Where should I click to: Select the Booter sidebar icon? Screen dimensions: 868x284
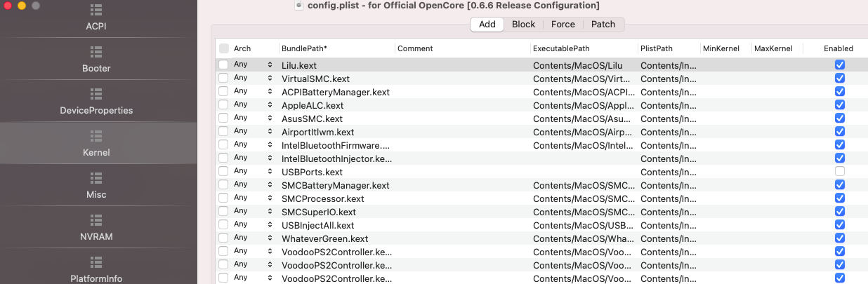(x=96, y=53)
